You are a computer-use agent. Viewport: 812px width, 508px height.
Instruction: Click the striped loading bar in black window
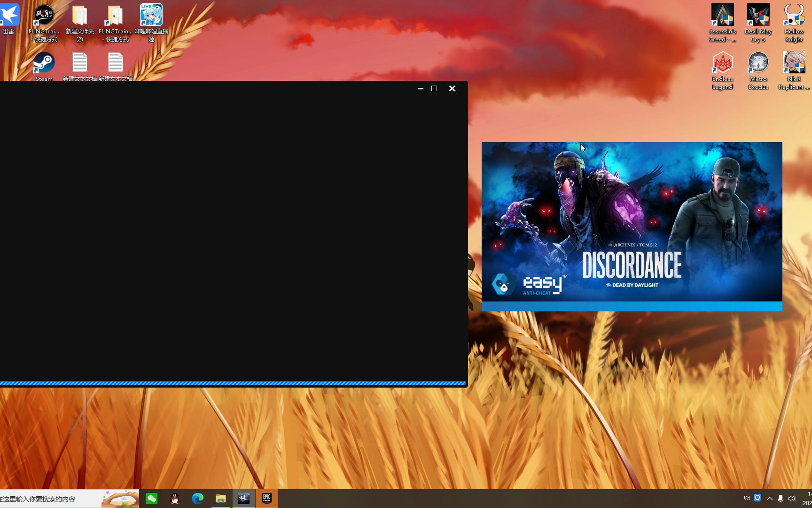[x=233, y=384]
